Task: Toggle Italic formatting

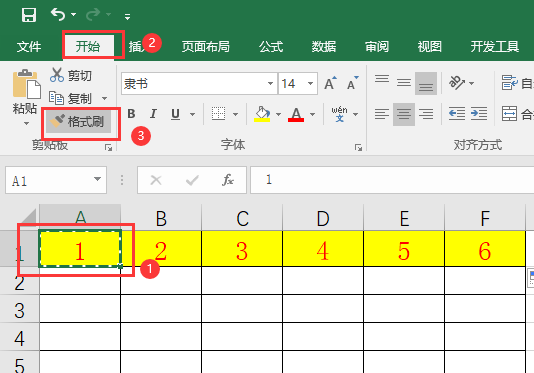Action: 153,114
